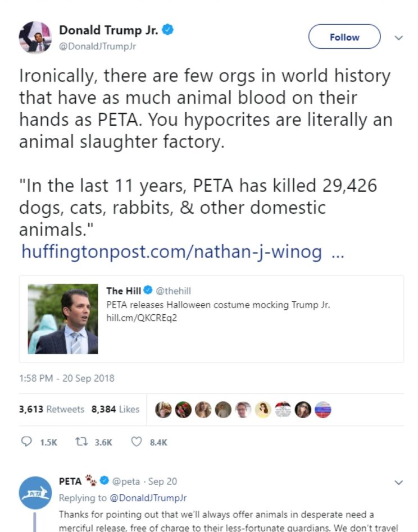
Task: Click @DonaldJTrumpJr mention in PETA reply
Action: click(148, 498)
